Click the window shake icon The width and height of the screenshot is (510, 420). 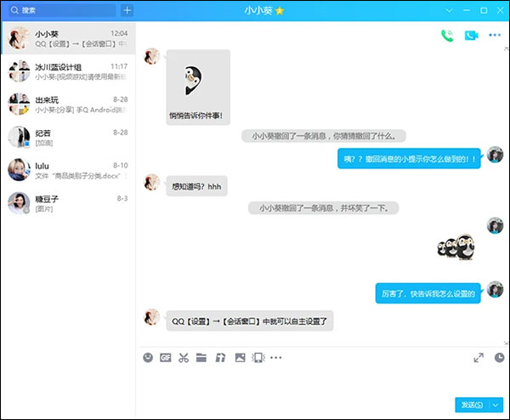coord(257,358)
